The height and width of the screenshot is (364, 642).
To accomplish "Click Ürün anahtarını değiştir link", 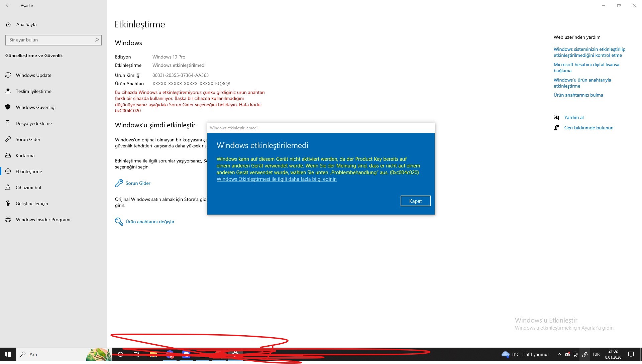I will pos(145,222).
